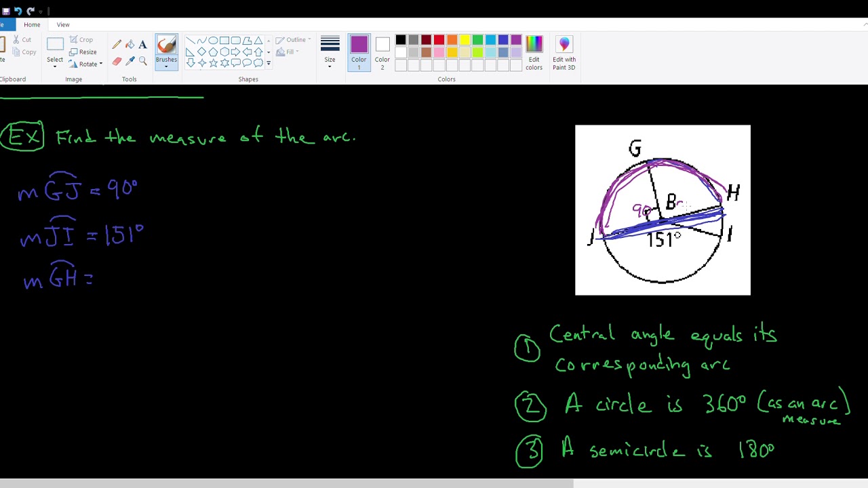Click the Cut button
Viewport: 868px width, 488px height.
coord(22,40)
